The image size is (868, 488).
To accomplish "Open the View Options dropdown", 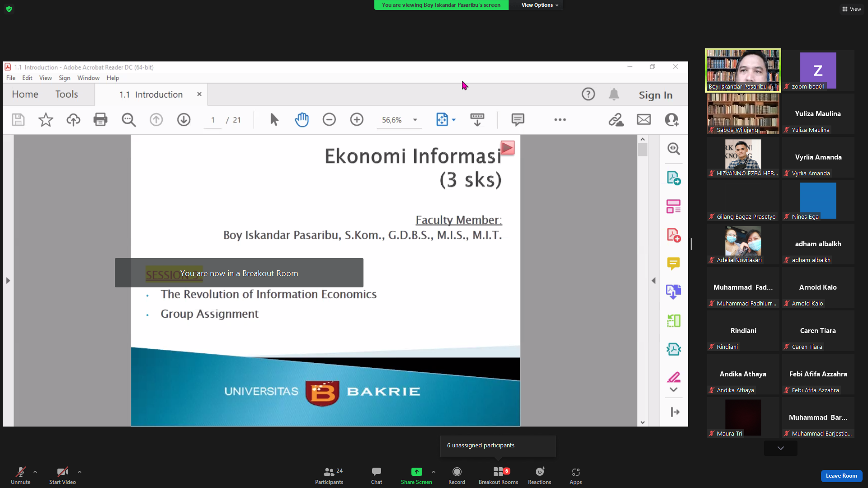I will pyautogui.click(x=540, y=5).
